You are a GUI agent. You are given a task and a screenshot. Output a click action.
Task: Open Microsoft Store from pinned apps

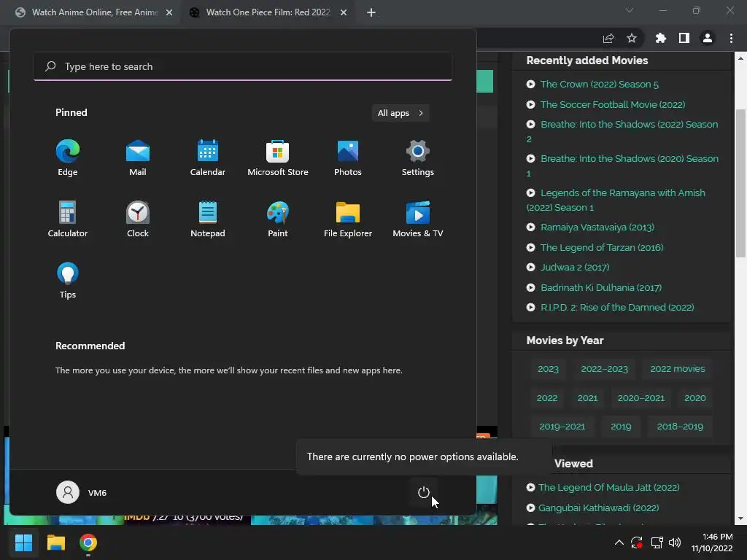click(x=278, y=158)
